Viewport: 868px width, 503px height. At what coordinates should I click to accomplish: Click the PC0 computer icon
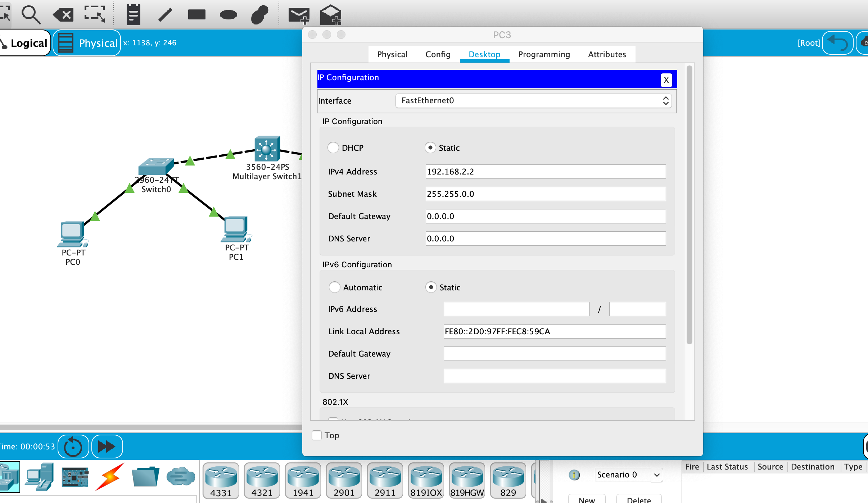click(x=72, y=234)
